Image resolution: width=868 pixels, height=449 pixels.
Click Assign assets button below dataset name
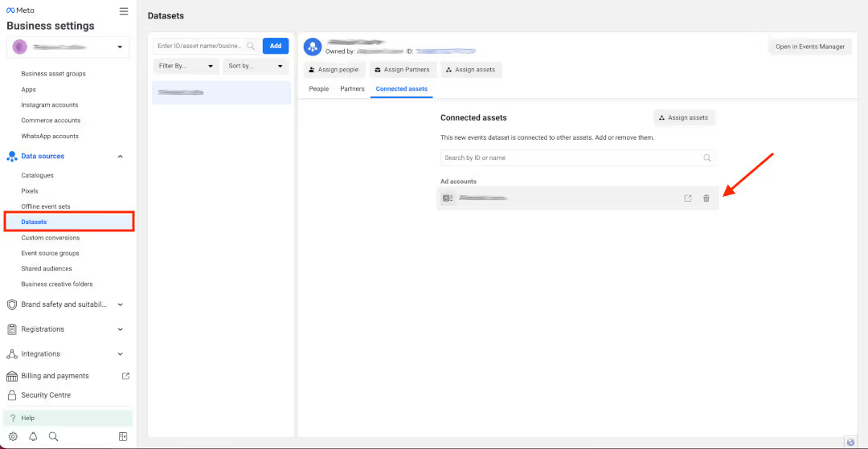(x=470, y=70)
